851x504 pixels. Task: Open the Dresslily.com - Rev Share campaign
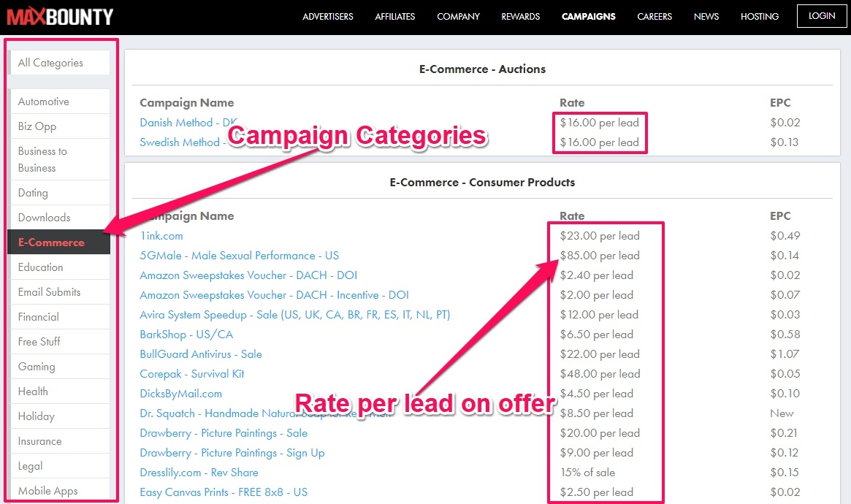pos(199,473)
